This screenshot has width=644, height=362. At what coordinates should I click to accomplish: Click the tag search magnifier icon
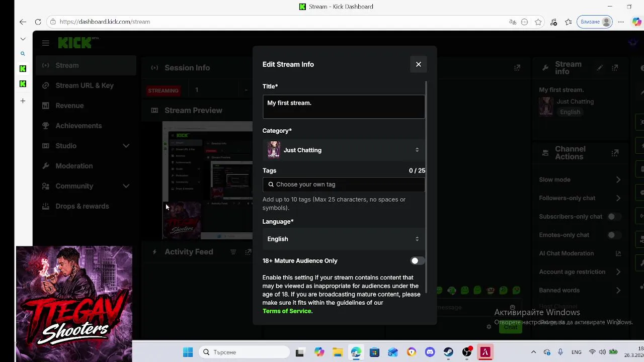(x=271, y=185)
